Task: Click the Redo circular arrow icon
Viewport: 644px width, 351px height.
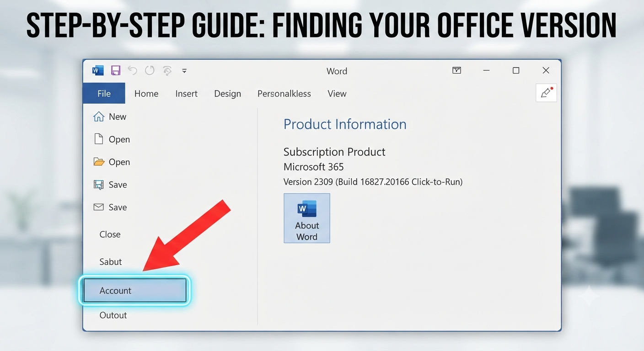Action: click(150, 70)
